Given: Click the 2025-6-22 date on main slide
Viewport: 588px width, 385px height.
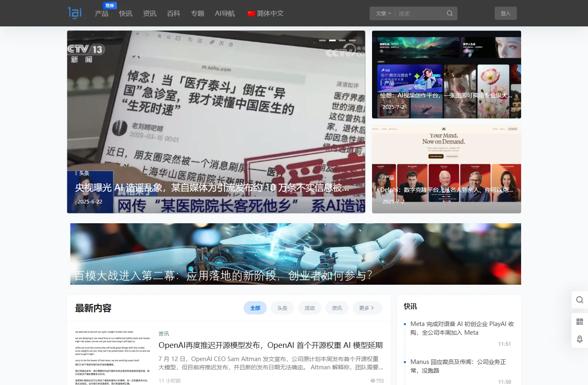Looking at the screenshot, I should (x=90, y=202).
